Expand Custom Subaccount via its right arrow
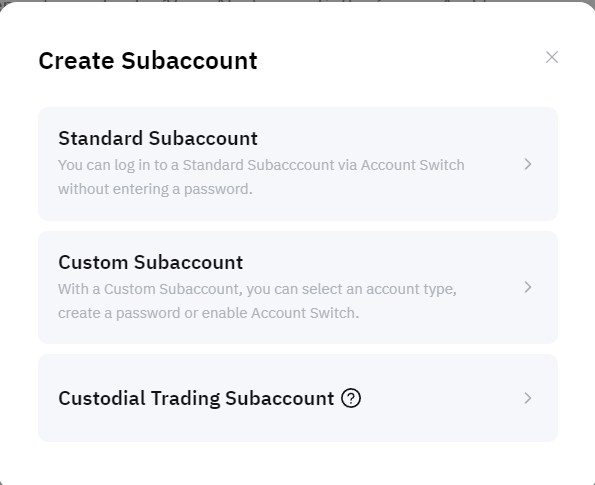595x485 pixels. [528, 287]
